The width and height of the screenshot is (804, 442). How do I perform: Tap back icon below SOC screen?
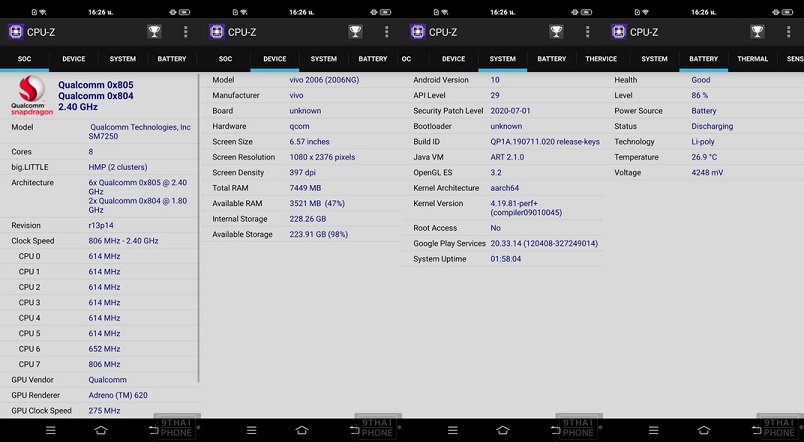[153, 430]
